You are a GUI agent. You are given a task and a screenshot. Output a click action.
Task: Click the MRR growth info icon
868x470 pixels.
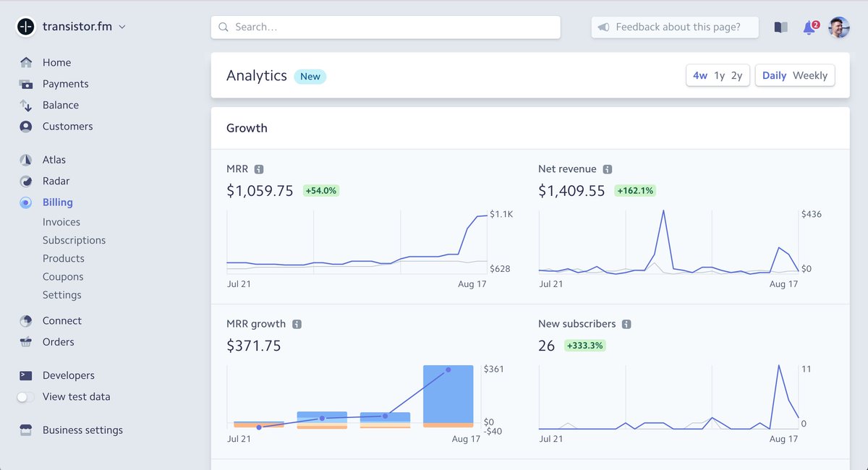click(x=297, y=324)
